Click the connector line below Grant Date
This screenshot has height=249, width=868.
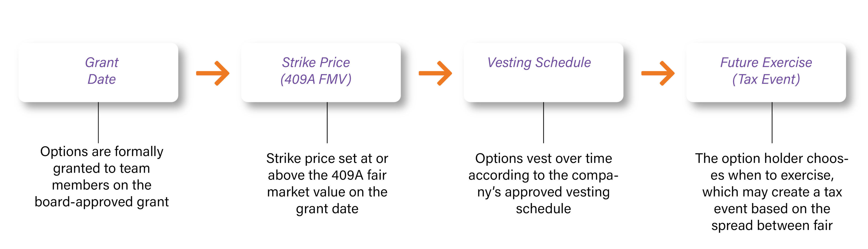(98, 122)
